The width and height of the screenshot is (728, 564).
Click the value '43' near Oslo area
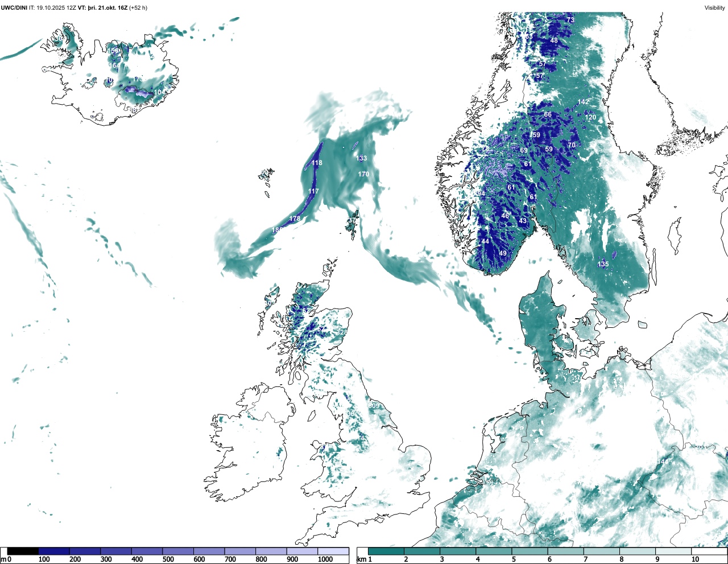point(523,220)
